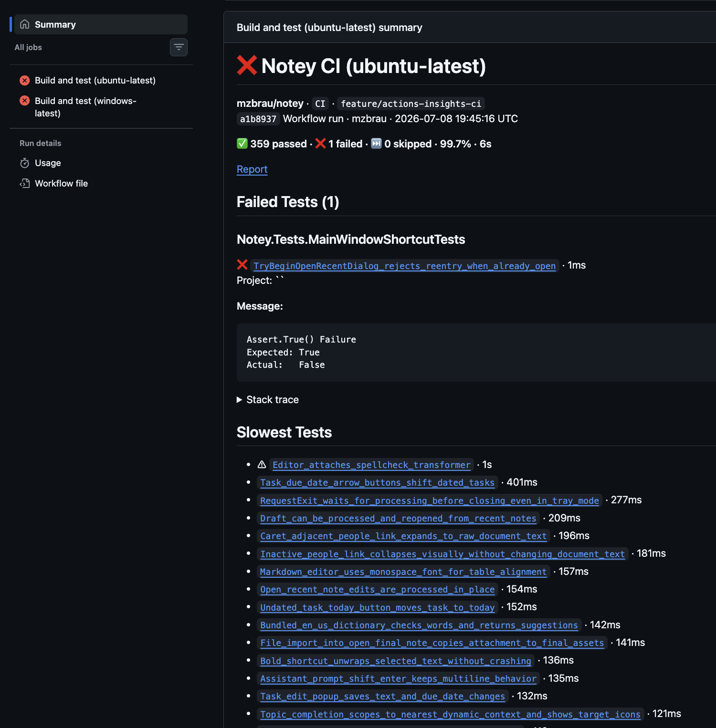Click the Run details label
The width and height of the screenshot is (716, 728).
41,143
